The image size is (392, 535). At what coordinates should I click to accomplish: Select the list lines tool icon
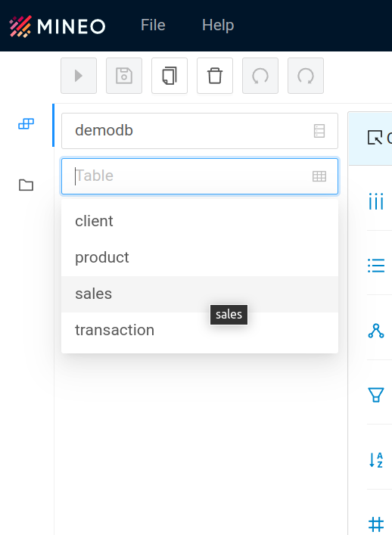pos(376,266)
